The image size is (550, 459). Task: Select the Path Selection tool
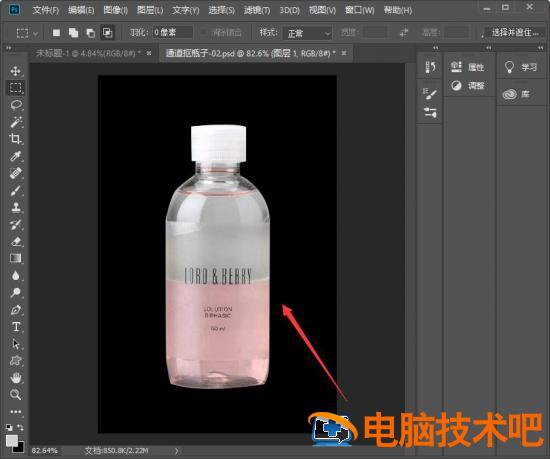(15, 344)
